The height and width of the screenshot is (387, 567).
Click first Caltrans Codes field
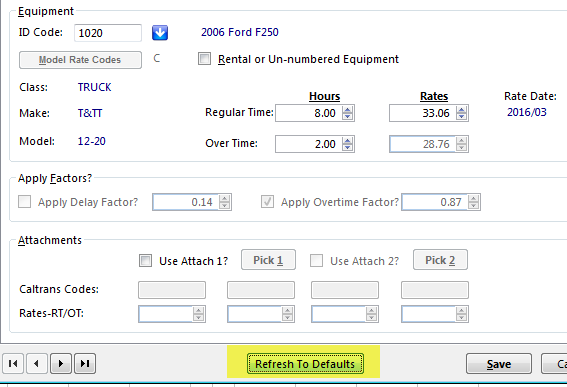[x=172, y=290]
